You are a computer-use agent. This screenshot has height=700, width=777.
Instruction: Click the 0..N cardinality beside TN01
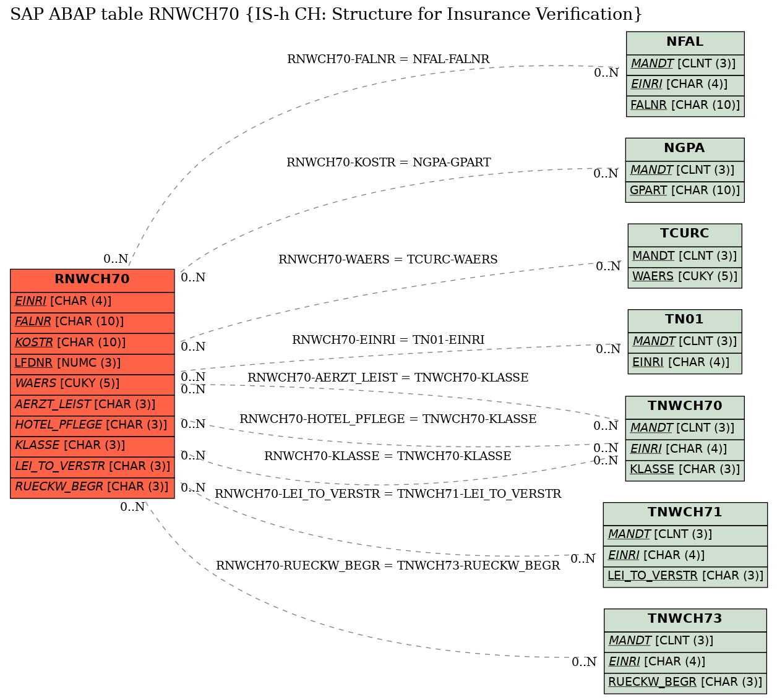pos(608,349)
